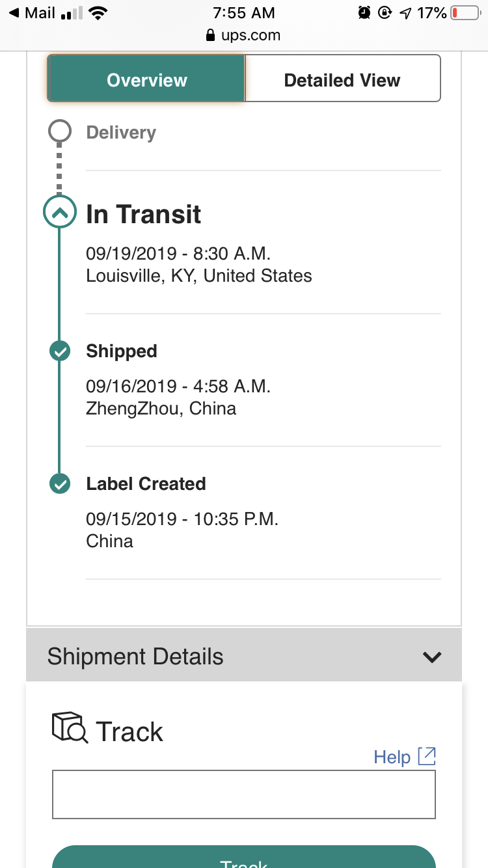This screenshot has height=868, width=488.
Task: Tap the Mail back arrow in status bar
Action: click(14, 13)
